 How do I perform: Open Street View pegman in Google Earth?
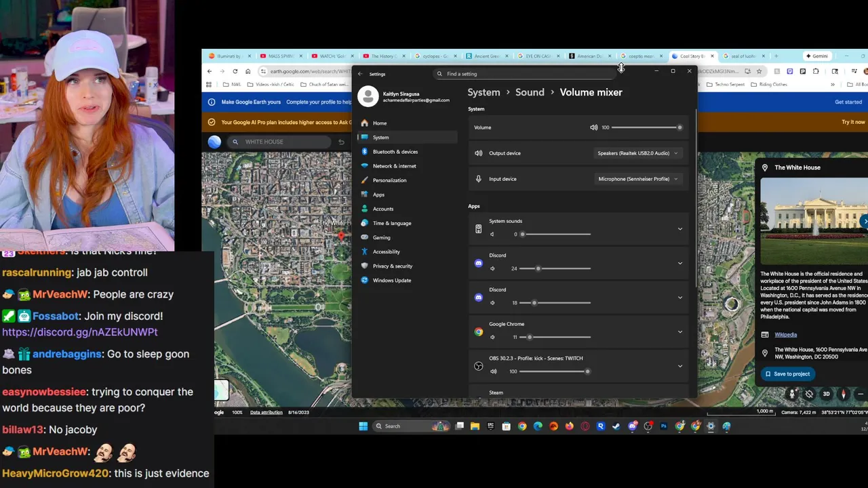[792, 394]
